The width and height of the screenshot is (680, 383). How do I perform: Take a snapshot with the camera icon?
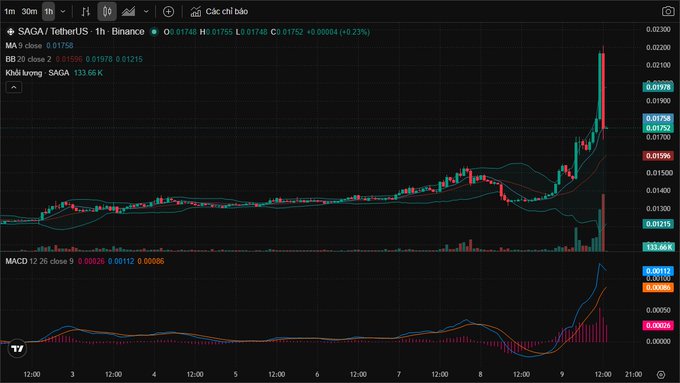click(x=668, y=12)
